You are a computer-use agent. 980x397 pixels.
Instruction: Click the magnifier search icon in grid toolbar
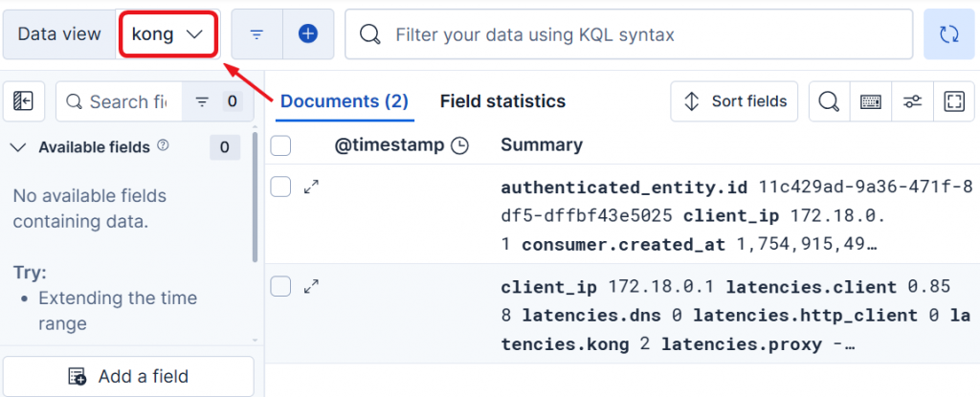point(829,101)
